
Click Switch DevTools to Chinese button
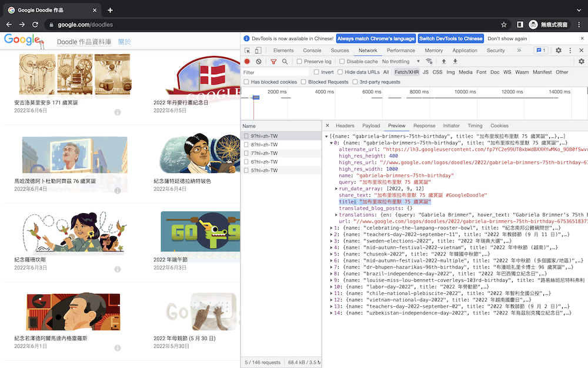pos(451,38)
